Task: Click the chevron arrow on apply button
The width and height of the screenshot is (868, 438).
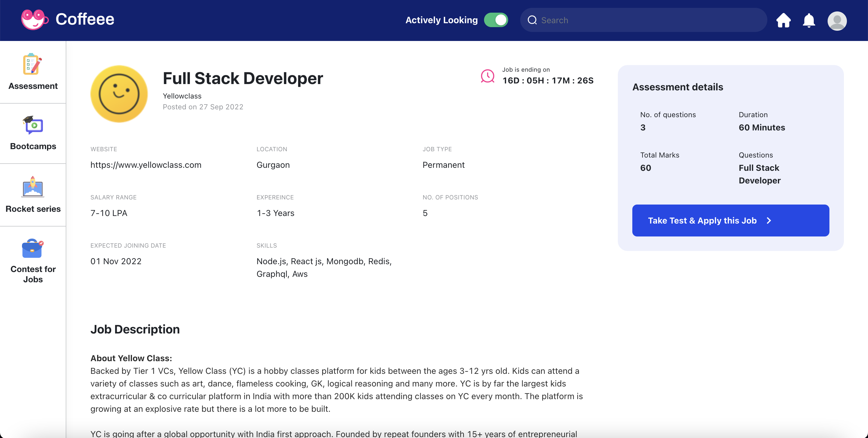Action: point(769,221)
